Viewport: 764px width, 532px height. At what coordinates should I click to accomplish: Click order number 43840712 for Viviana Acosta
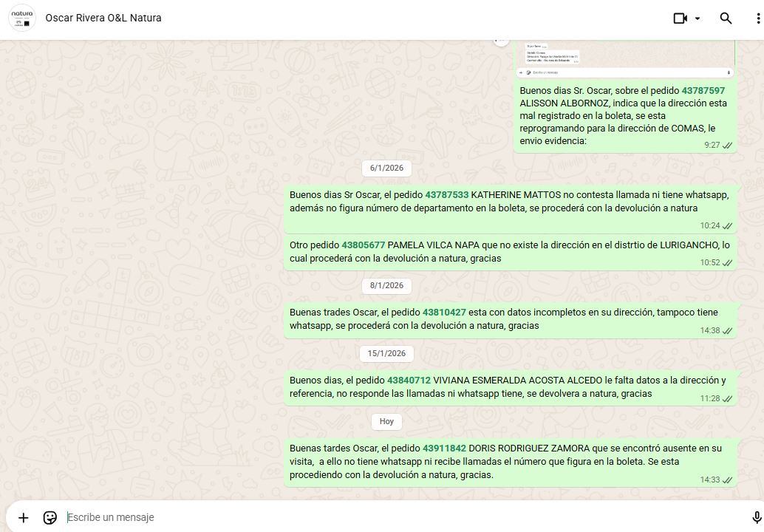coord(409,381)
